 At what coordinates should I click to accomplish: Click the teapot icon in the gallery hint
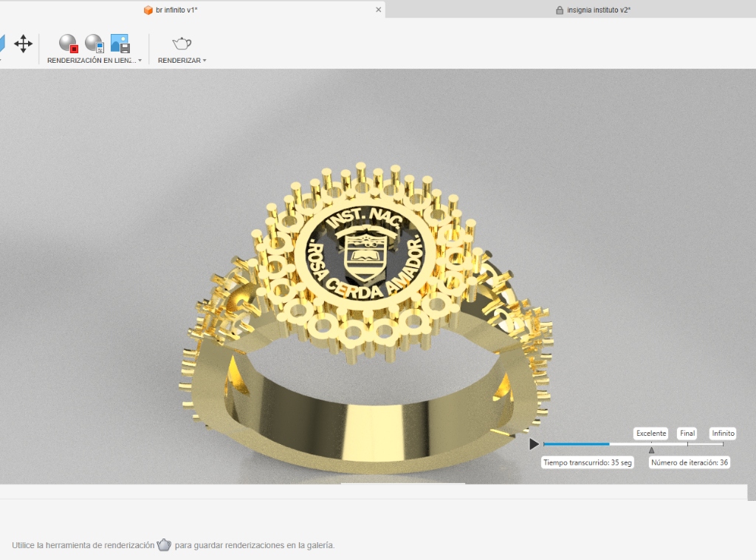(164, 544)
